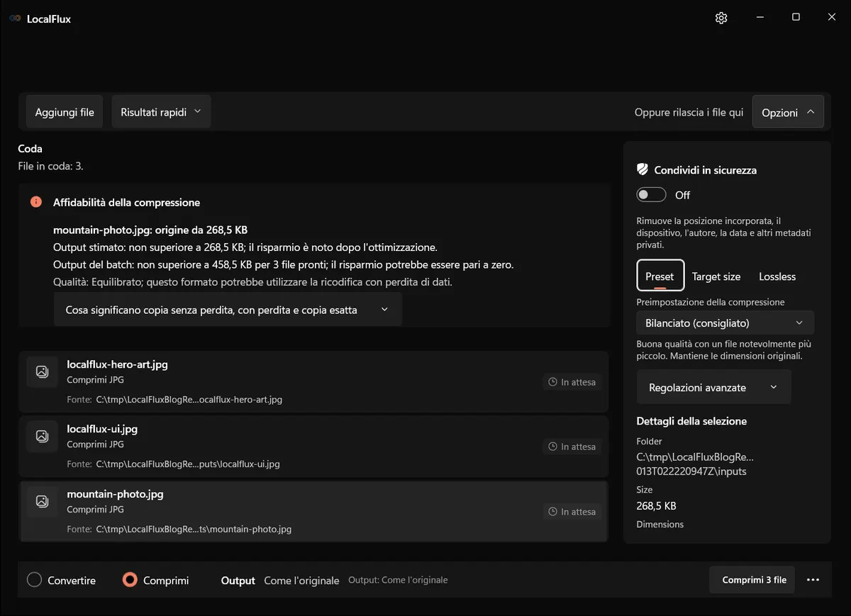The width and height of the screenshot is (851, 616).
Task: Click the File in coda: 3. text
Action: pyautogui.click(x=50, y=166)
